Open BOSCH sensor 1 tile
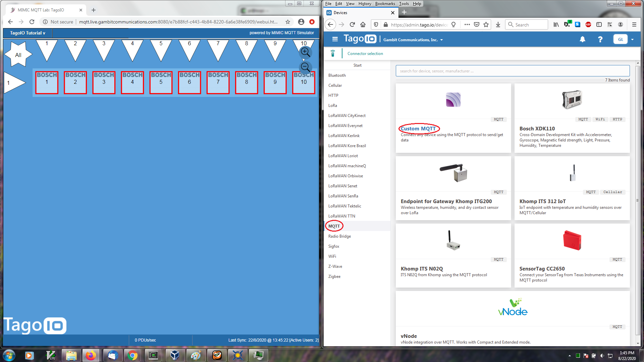Image resolution: width=644 pixels, height=362 pixels. [x=47, y=82]
